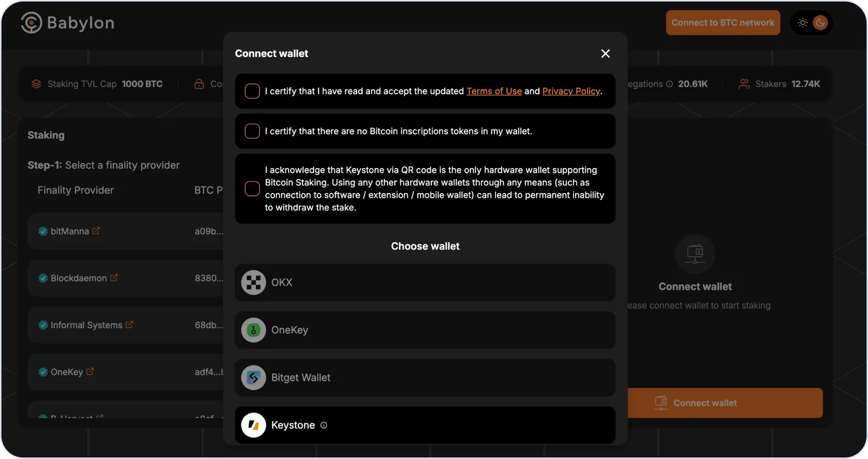Click the OneKey wallet logo icon
This screenshot has height=459, width=868.
pyautogui.click(x=253, y=330)
